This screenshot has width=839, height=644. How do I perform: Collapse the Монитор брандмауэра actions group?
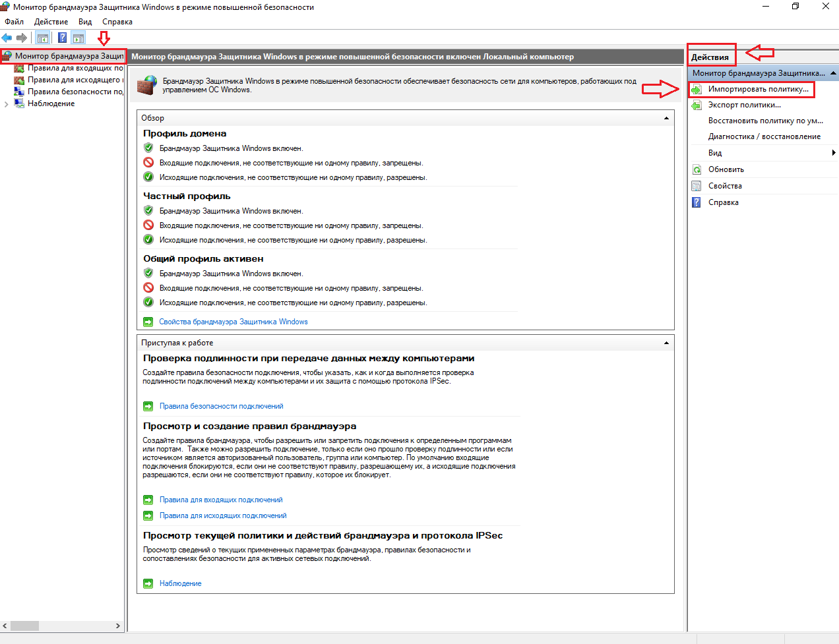pyautogui.click(x=833, y=73)
